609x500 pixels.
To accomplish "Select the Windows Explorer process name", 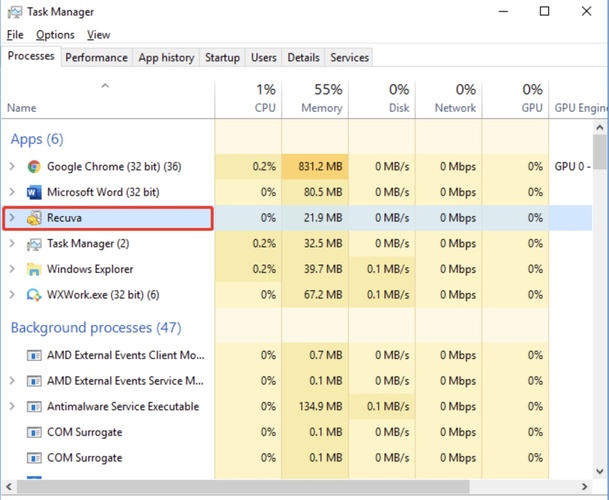I will click(90, 269).
